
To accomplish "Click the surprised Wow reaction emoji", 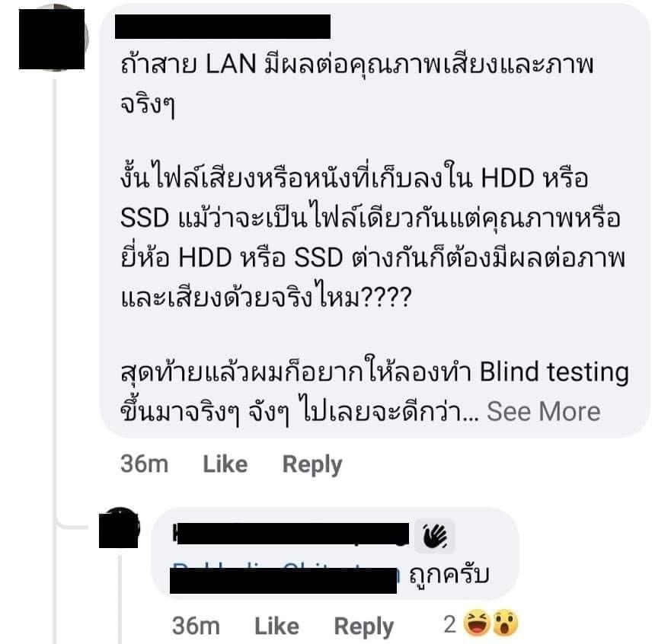I will coord(506,623).
